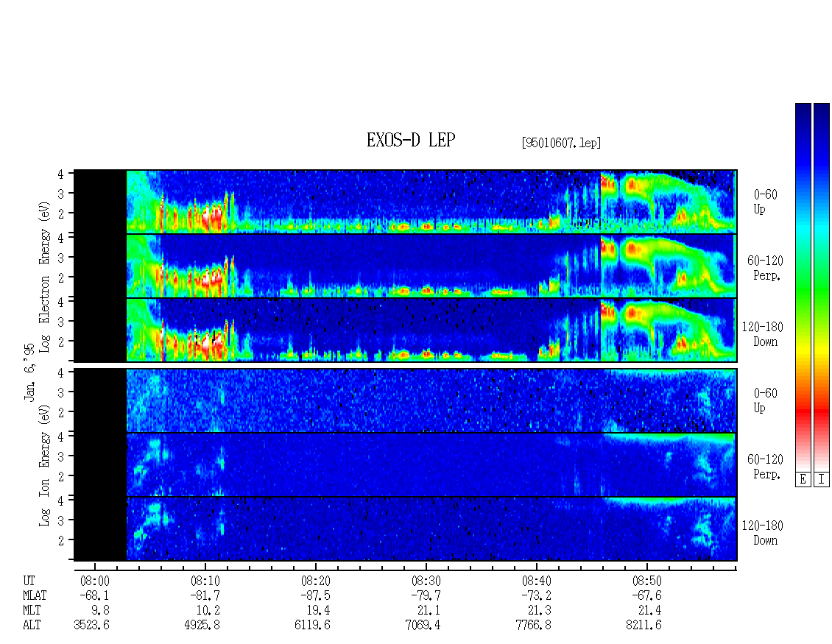The image size is (832, 644).
Task: Click the ALT value 7766.8
Action: tap(533, 626)
